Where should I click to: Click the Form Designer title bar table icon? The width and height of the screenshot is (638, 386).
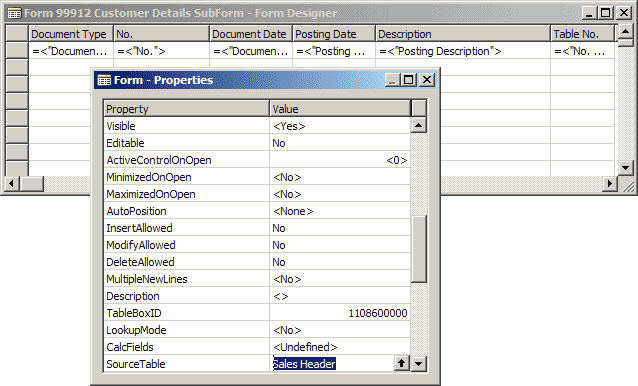point(14,13)
